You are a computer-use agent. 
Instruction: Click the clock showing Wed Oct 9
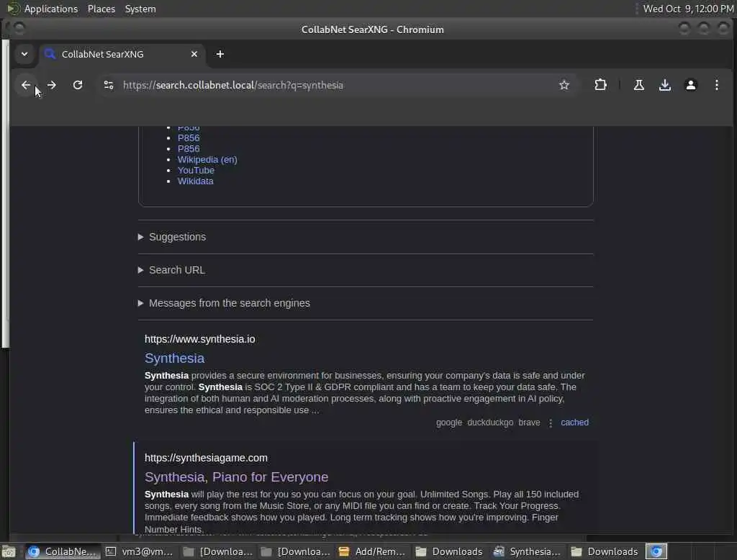pos(688,9)
